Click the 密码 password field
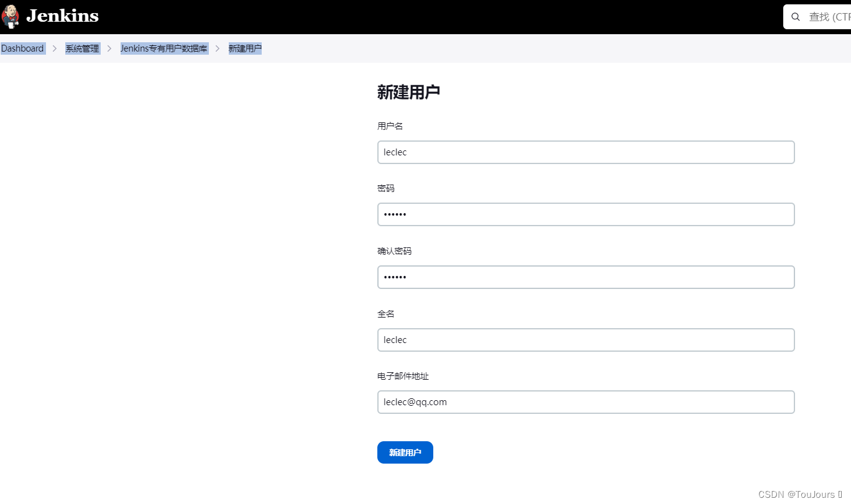This screenshot has width=851, height=504. click(586, 214)
